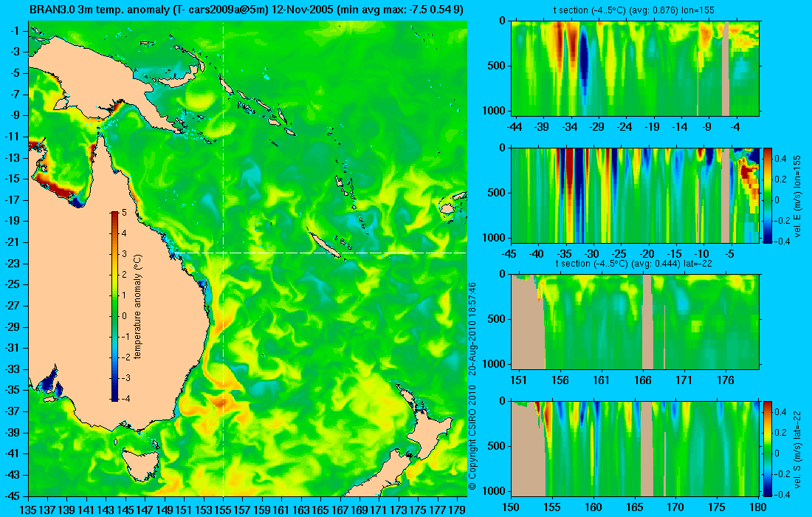Click the '166' tick on lat=-22 temperature panel
The image size is (812, 517).
pos(643,380)
